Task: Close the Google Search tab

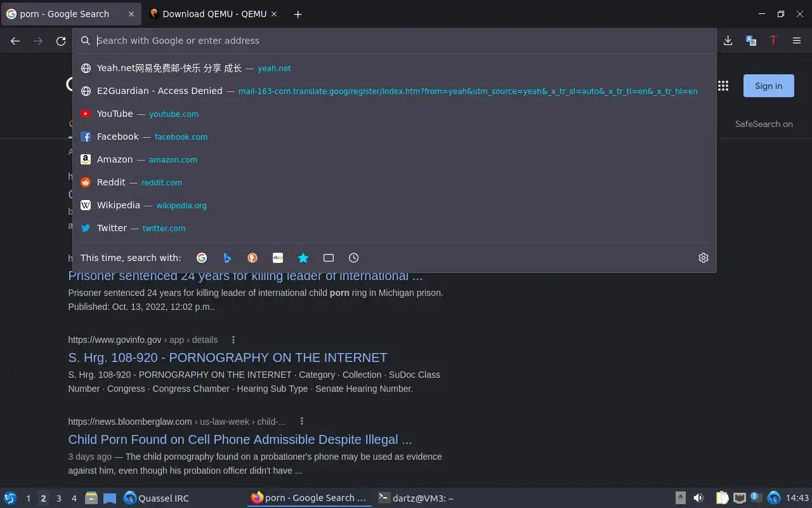Action: [x=131, y=14]
